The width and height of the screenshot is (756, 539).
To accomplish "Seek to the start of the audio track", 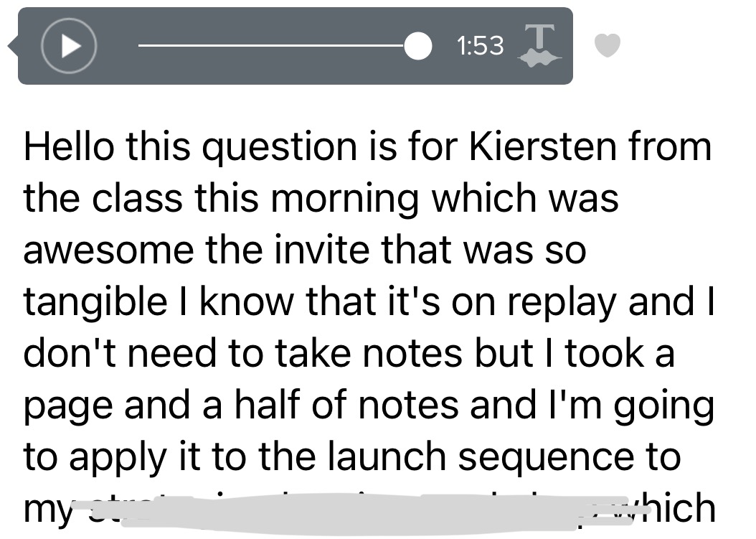I will click(x=140, y=46).
